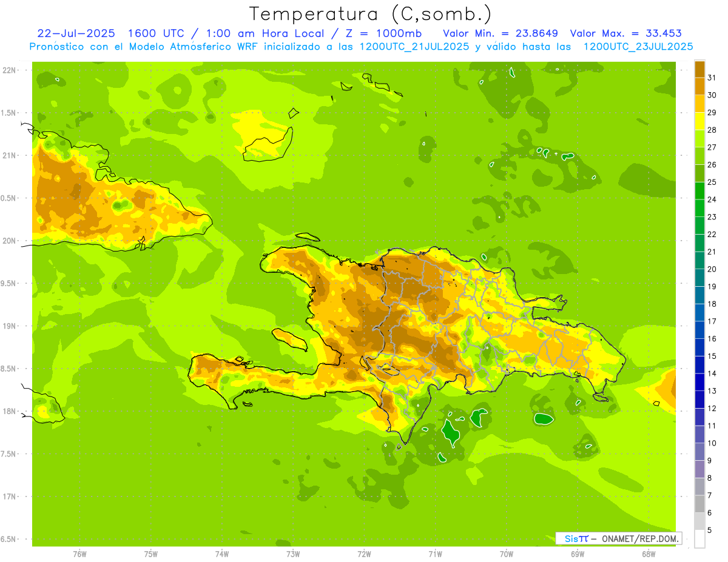The width and height of the screenshot is (728, 562).
Task: Click the blue colorbar segment between 15 and 16
Action: (x=699, y=347)
